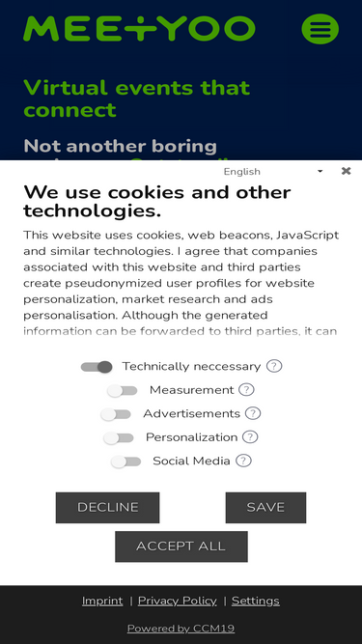Open the Imprint link
362x644 pixels.
pyautogui.click(x=102, y=601)
